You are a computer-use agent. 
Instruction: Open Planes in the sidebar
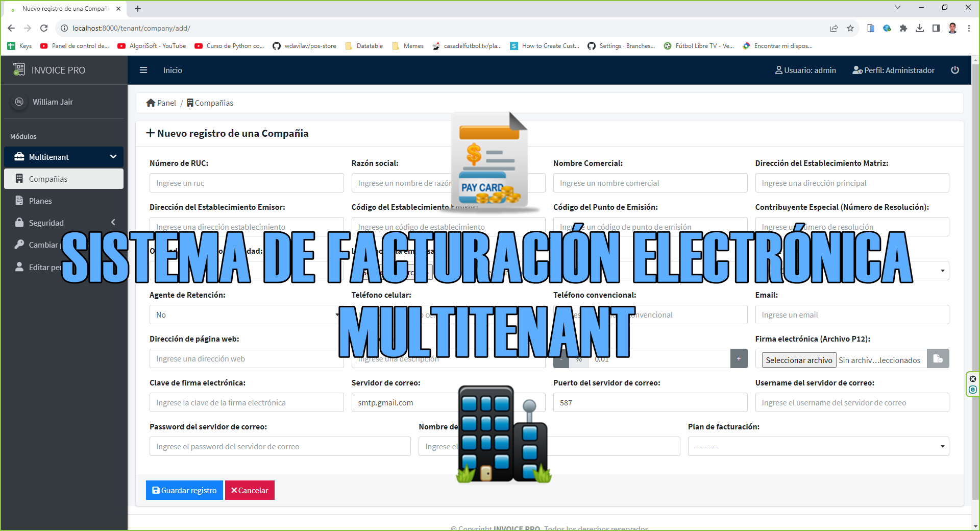pyautogui.click(x=40, y=201)
